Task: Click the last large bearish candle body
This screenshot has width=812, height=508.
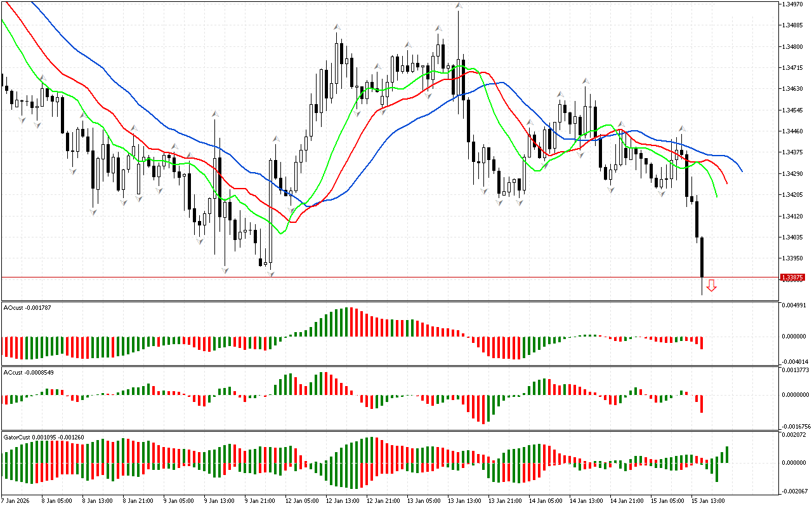Action: coord(702,257)
